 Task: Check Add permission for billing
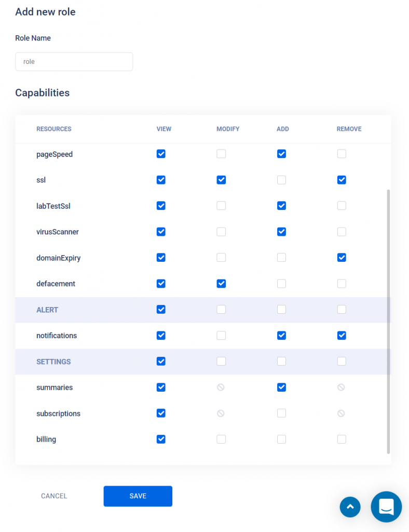tap(281, 440)
